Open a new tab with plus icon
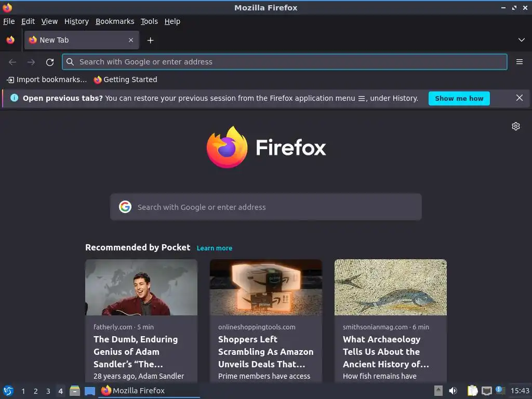Viewport: 532px width, 399px height. click(150, 41)
